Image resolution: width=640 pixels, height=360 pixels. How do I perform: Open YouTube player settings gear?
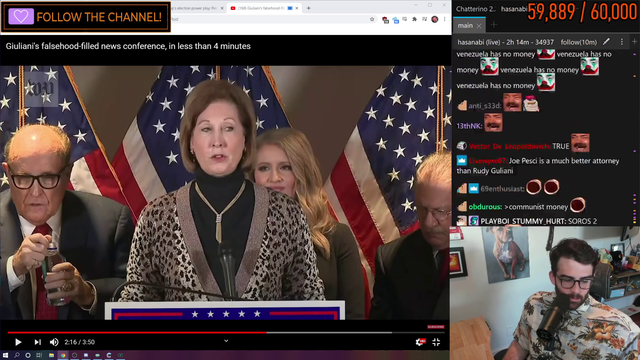(x=420, y=342)
